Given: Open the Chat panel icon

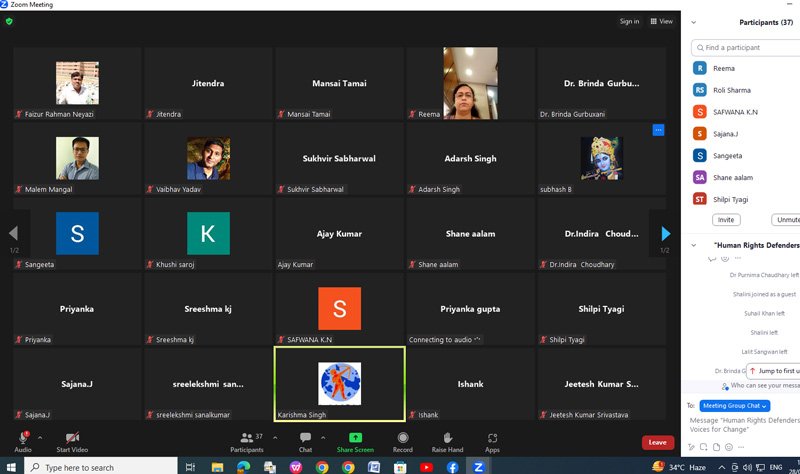Looking at the screenshot, I should click(x=305, y=437).
